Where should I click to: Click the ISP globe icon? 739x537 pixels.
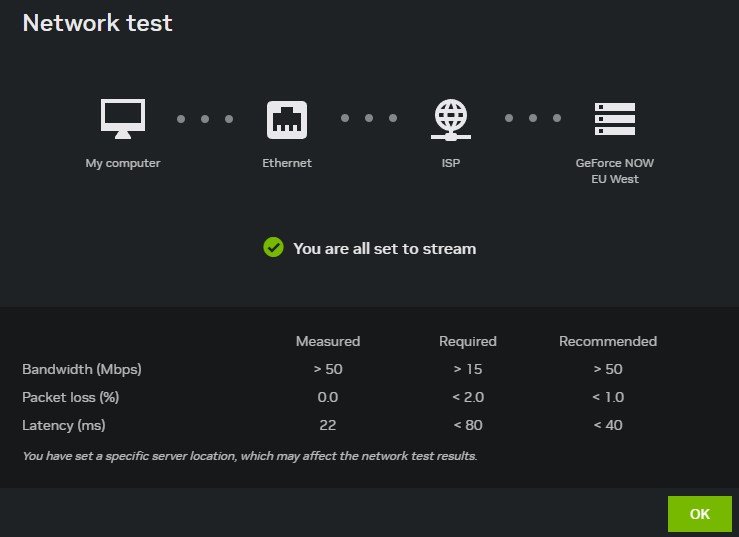pos(451,119)
